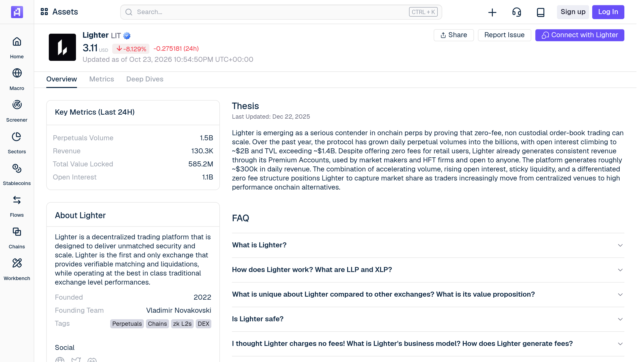Click the Log In button

pos(608,12)
